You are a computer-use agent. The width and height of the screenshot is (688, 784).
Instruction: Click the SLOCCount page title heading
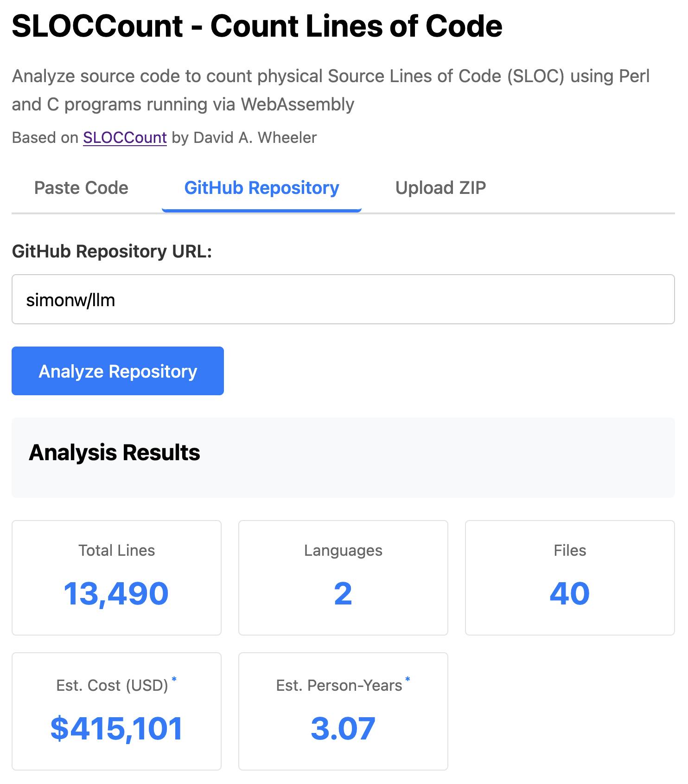click(x=257, y=26)
